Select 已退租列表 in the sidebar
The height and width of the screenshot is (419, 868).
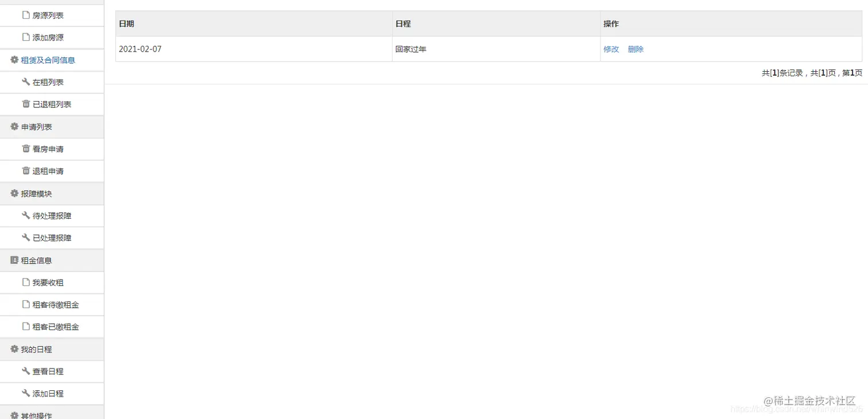(x=52, y=104)
